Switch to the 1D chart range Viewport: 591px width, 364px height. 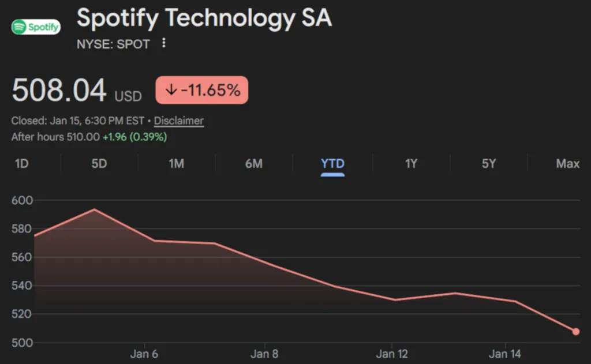coord(21,164)
